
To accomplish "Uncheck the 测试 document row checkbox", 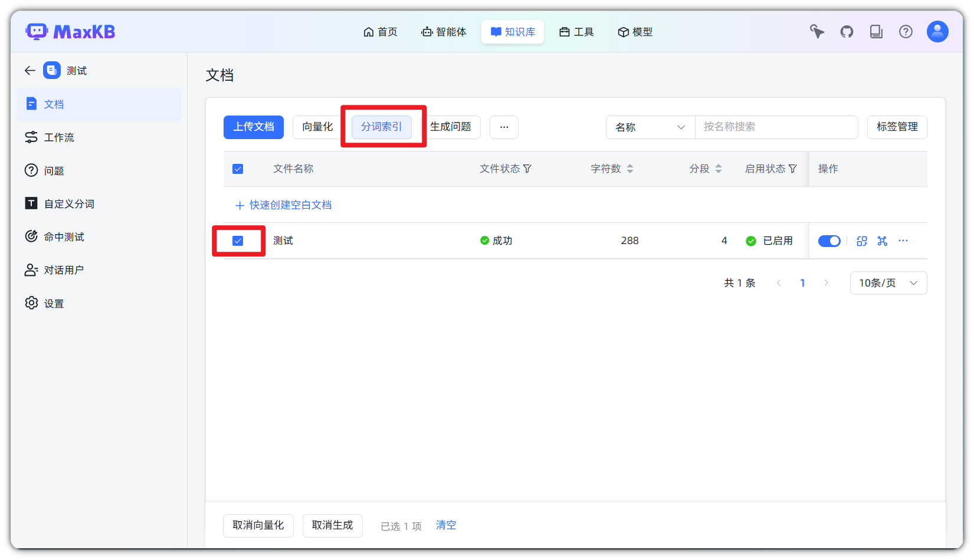I will pos(238,241).
